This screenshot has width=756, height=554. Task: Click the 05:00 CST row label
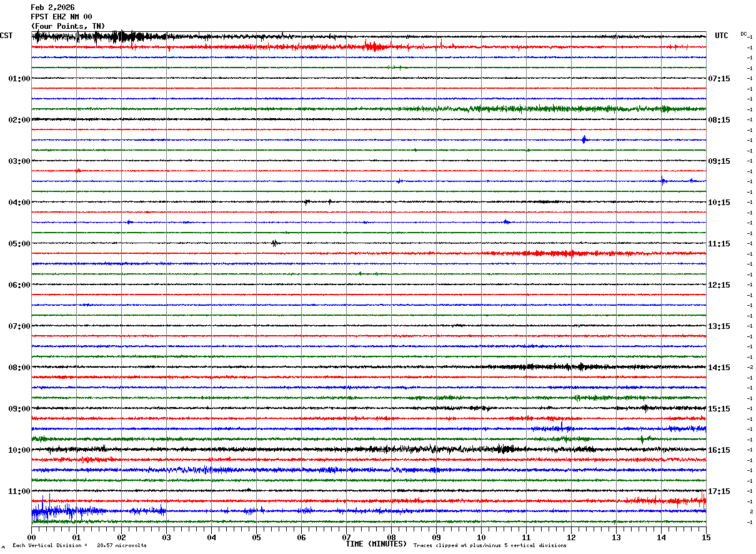(x=19, y=244)
